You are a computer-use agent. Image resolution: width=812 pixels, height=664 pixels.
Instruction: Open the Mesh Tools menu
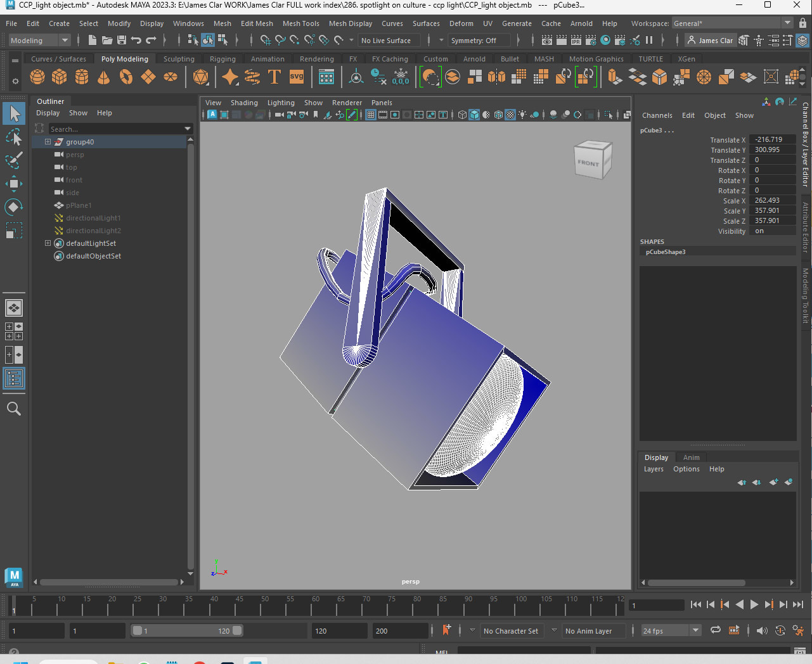coord(300,23)
